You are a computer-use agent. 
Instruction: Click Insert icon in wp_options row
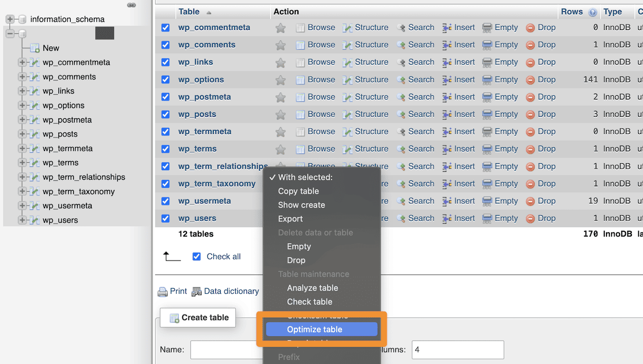click(447, 80)
